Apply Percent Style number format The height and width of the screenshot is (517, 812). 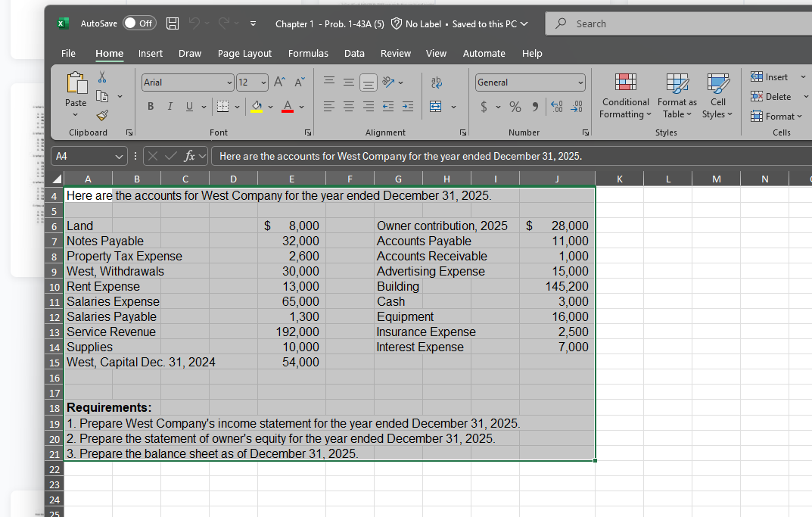coord(515,107)
